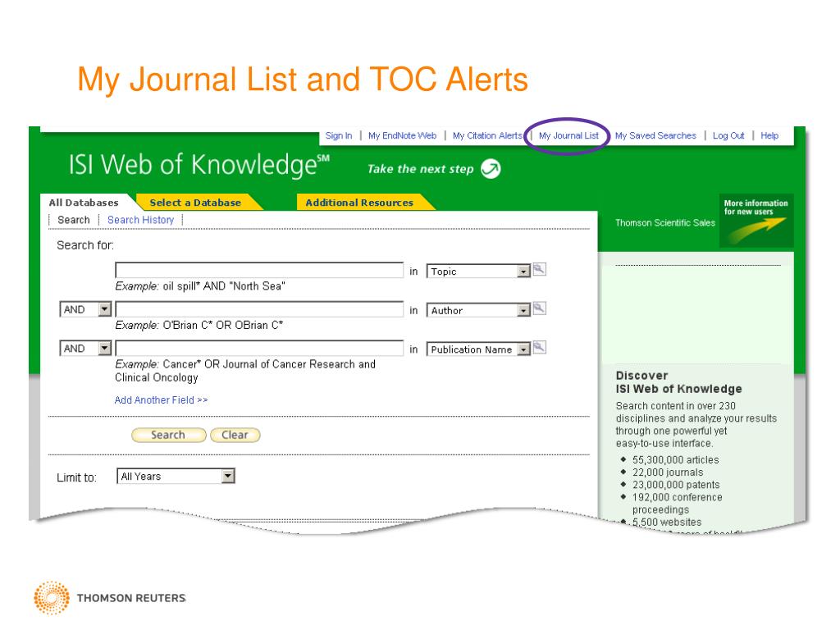Open search aid icon beside Publication Name field
This screenshot has height=630, width=840.
coord(539,348)
